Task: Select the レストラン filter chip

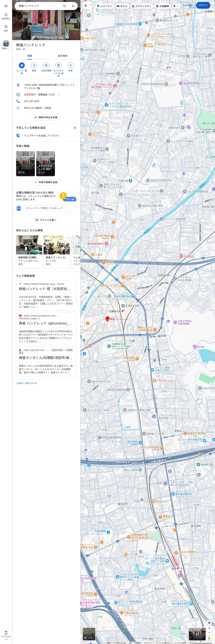Action: click(105, 6)
